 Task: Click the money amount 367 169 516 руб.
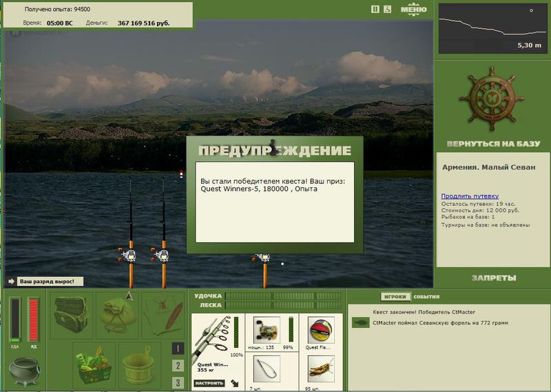pyautogui.click(x=144, y=23)
